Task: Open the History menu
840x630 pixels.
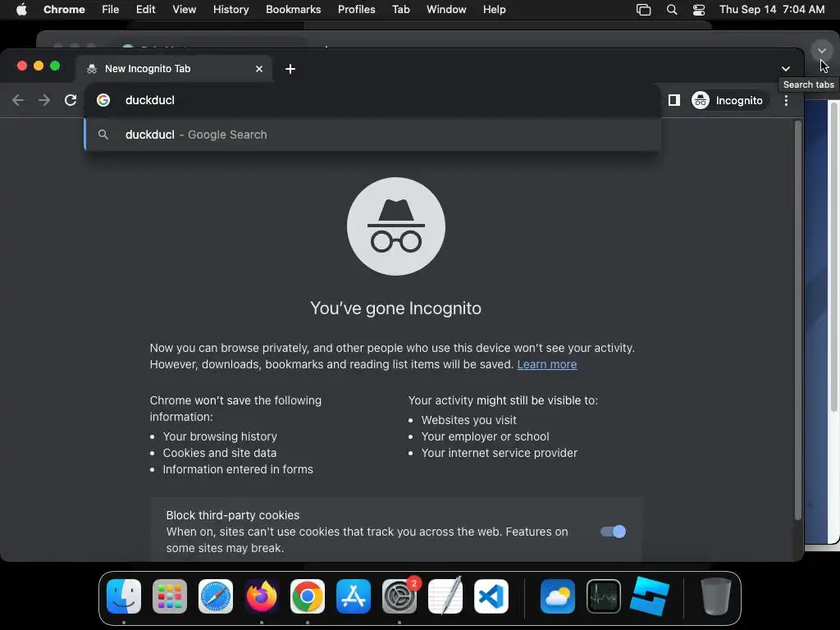Action: [x=231, y=10]
